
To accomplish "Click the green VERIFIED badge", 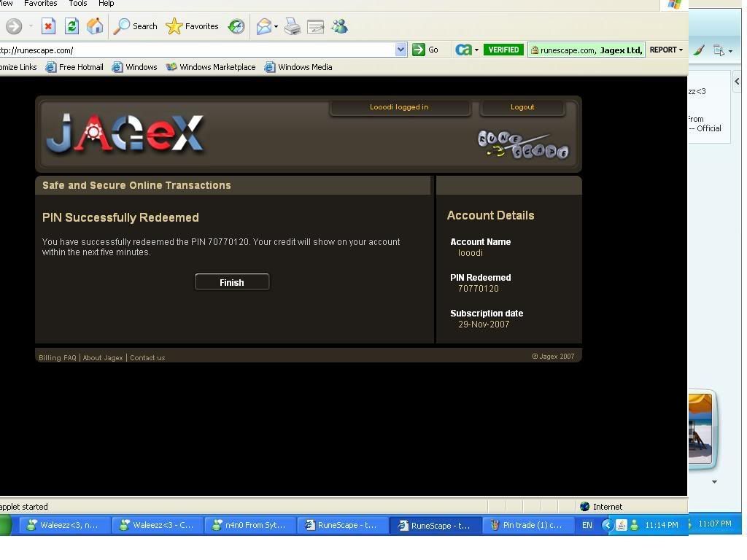I will click(x=503, y=50).
